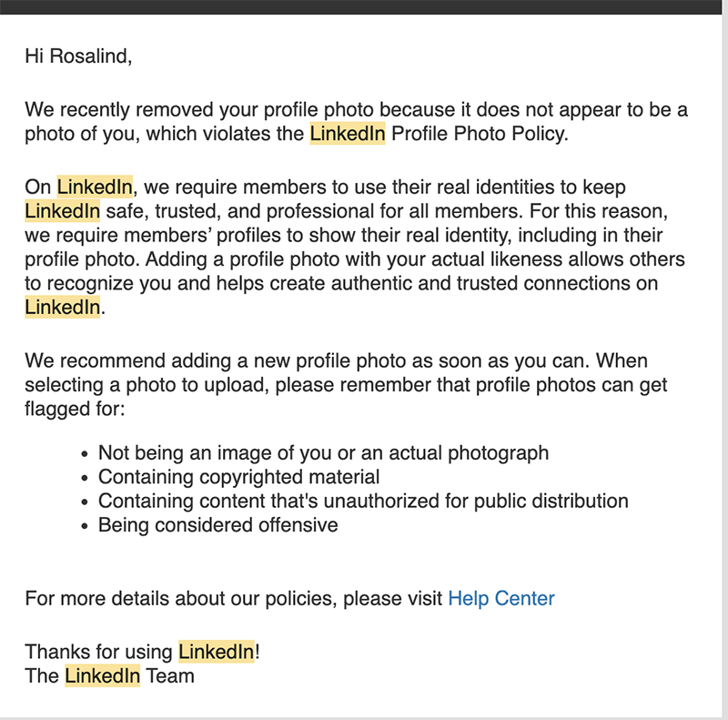This screenshot has width=728, height=720.
Task: Click the word 'Team' in the signature
Action: click(170, 676)
